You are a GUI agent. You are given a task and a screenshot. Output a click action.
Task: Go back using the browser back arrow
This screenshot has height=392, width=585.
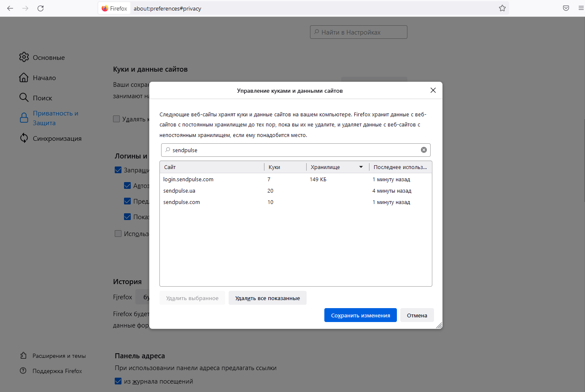coord(10,8)
